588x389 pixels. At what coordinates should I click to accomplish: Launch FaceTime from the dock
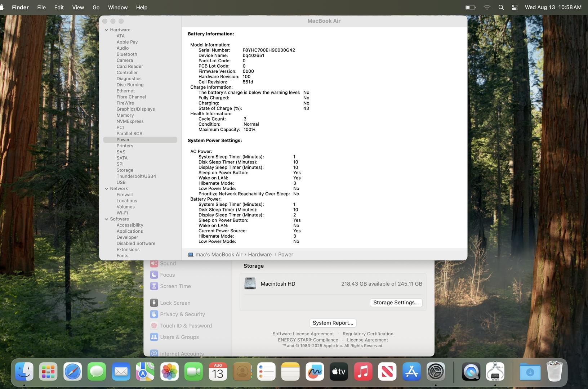193,371
